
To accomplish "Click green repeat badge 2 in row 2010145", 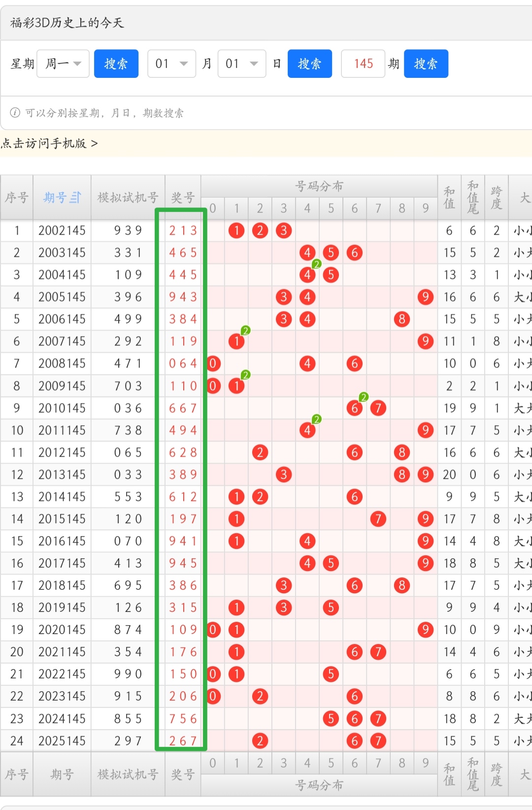I will coord(364,397).
